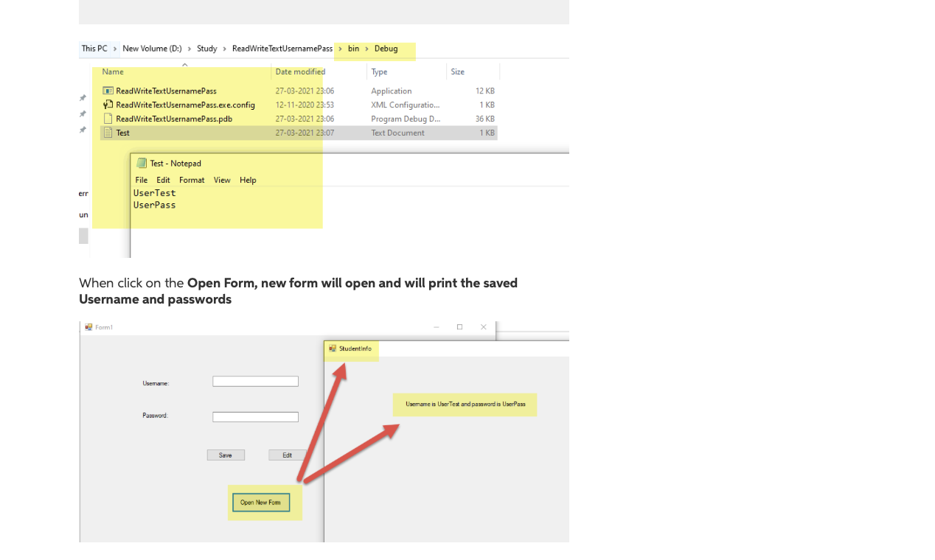Open the Edit menu in Notepad
The height and width of the screenshot is (560, 935).
pyautogui.click(x=163, y=180)
